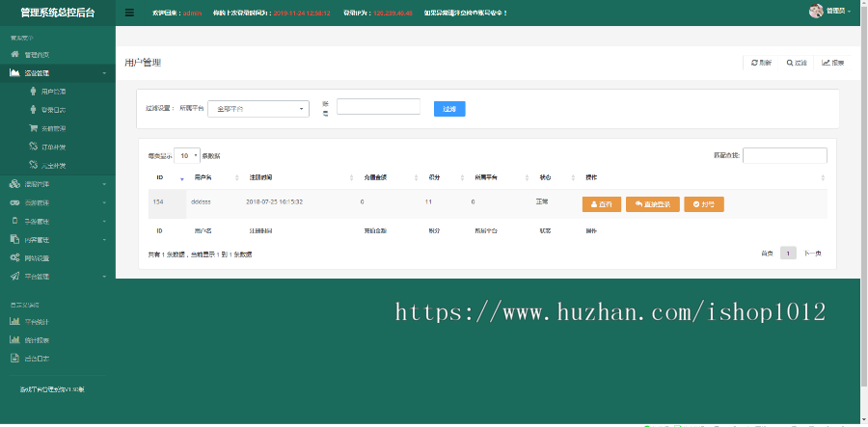The width and height of the screenshot is (868, 427).
Task: Sort table by 积分 column
Action: 462,177
